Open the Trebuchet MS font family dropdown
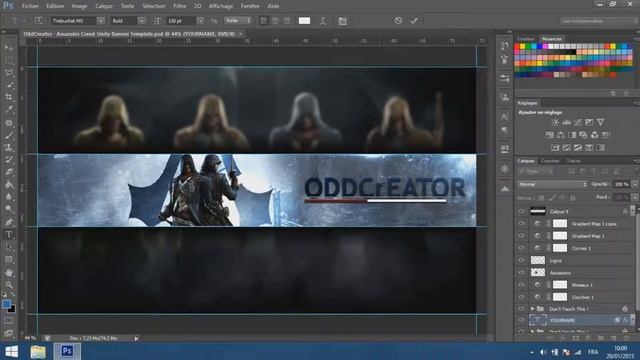The height and width of the screenshot is (360, 640). [x=101, y=20]
